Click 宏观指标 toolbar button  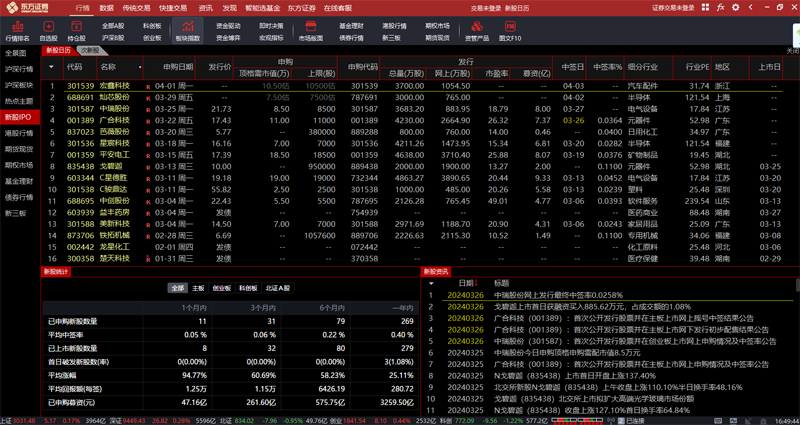tap(271, 38)
